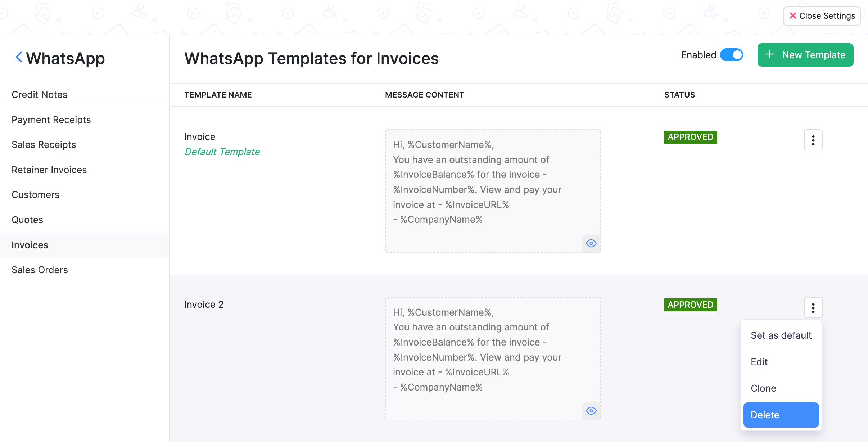Screen dimensions: 868x442
Task: Navigate to Credit Notes templates
Action: [x=39, y=94]
